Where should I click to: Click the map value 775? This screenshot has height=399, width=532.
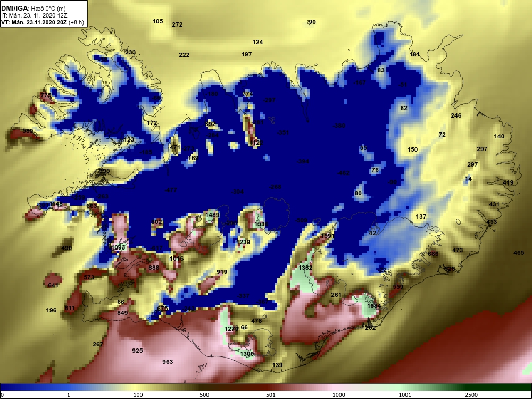(x=45, y=96)
